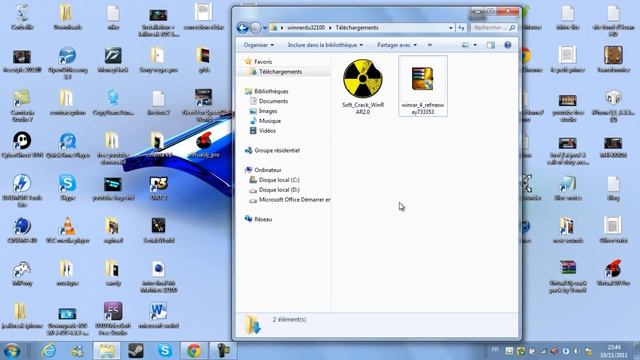Select the Microsoft Word desktop shortcut
This screenshot has height=360, width=640.
point(159,316)
